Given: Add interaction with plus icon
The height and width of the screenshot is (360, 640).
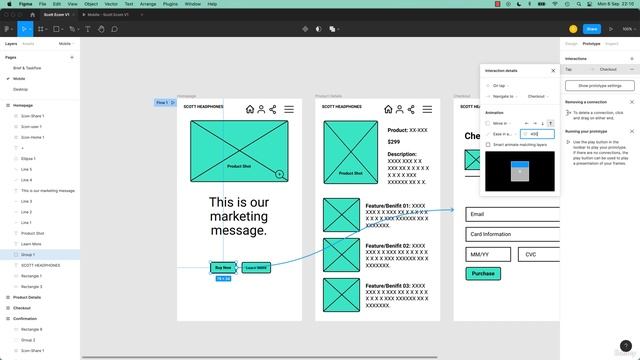Looking at the screenshot, I should [x=632, y=59].
